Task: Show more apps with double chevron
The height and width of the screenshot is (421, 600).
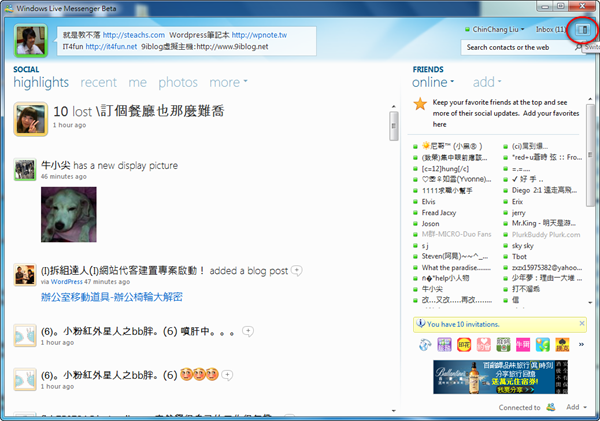Action: point(581,344)
